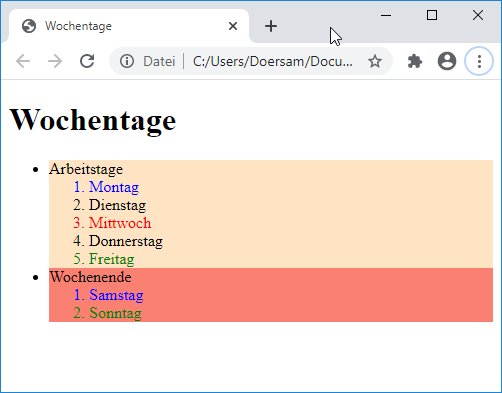
Task: Select the Wochentage tab
Action: coord(128,26)
